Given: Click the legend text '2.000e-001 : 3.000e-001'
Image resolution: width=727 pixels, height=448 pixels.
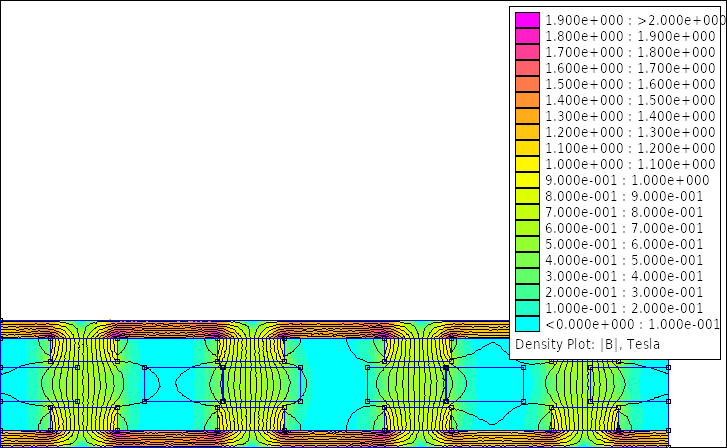Looking at the screenshot, I should (624, 292).
